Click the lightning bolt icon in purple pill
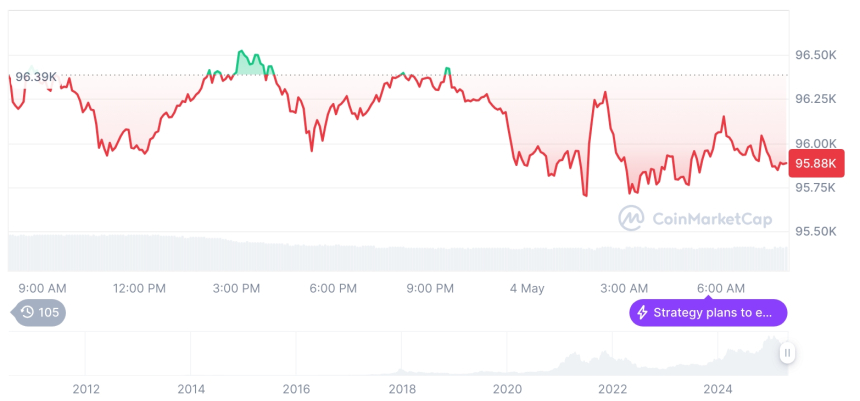The height and width of the screenshot is (401, 860). pyautogui.click(x=643, y=313)
